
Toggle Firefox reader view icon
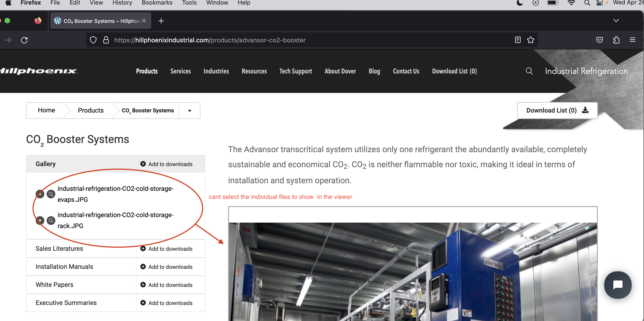[x=517, y=40]
